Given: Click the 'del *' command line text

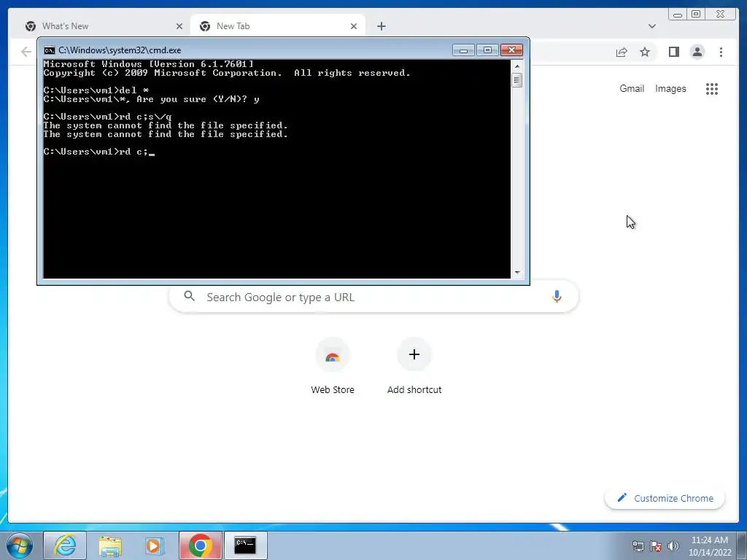Looking at the screenshot, I should pyautogui.click(x=134, y=90).
